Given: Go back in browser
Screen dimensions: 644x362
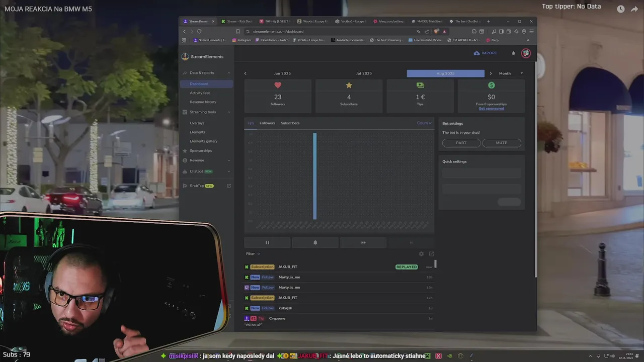Looking at the screenshot, I should click(184, 31).
